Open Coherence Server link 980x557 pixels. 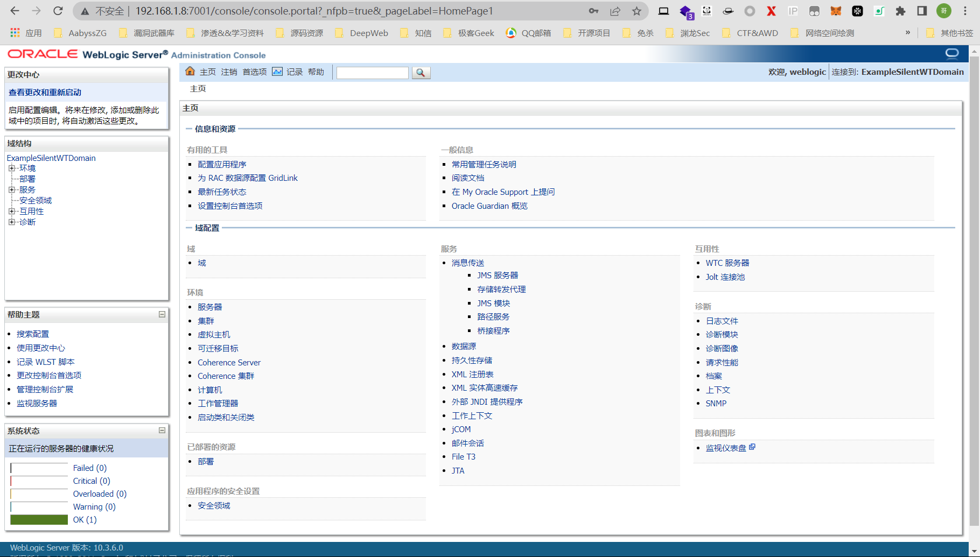[229, 362]
